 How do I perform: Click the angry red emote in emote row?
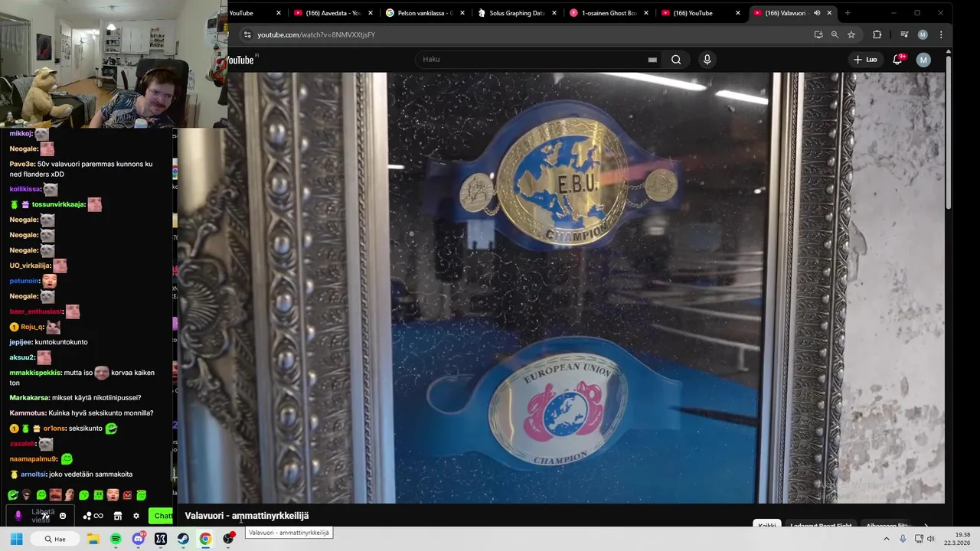click(x=127, y=495)
